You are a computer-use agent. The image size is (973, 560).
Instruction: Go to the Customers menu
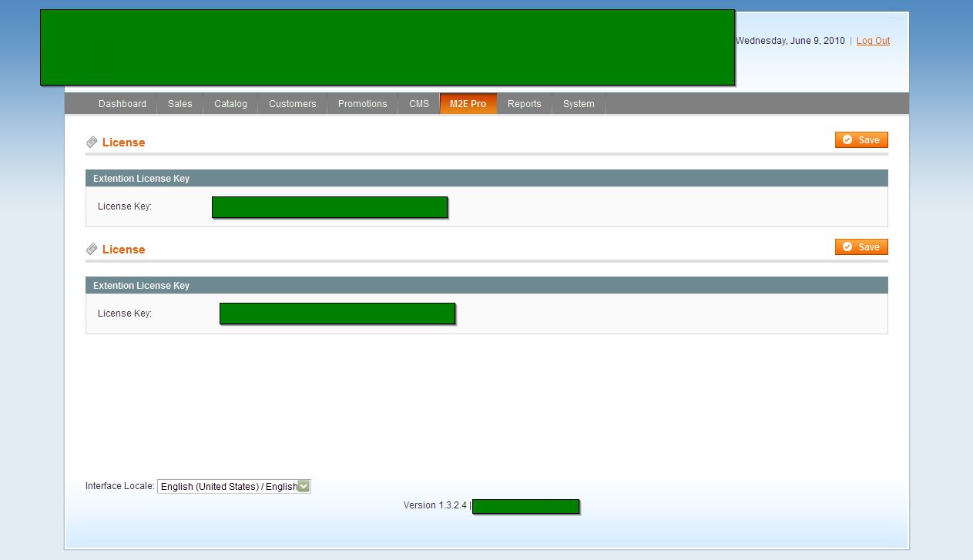point(292,104)
